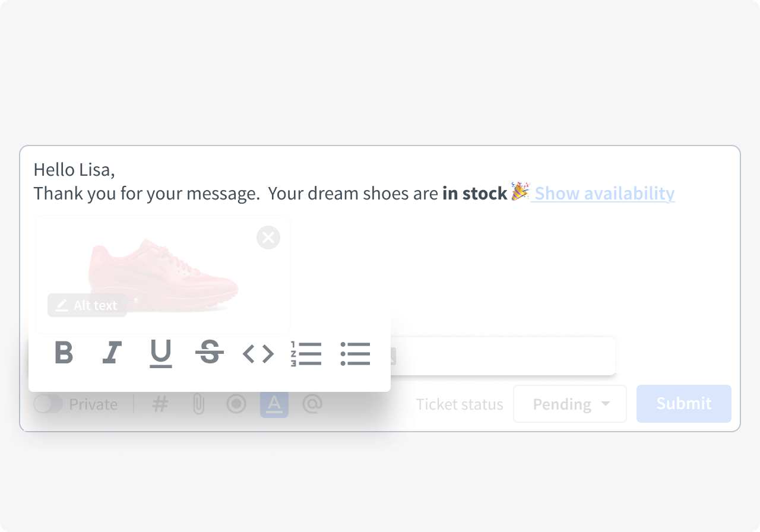Image resolution: width=760 pixels, height=532 pixels.
Task: Open the hashtag tag icon
Action: [x=160, y=404]
